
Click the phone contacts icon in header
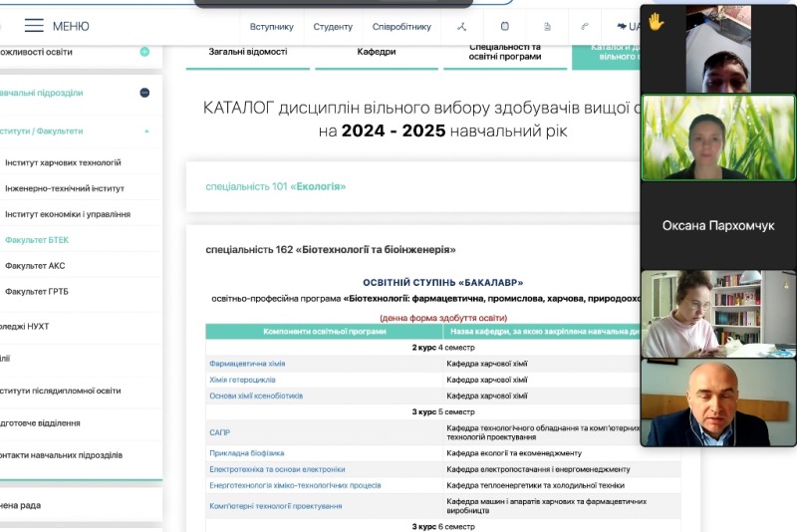pyautogui.click(x=585, y=27)
